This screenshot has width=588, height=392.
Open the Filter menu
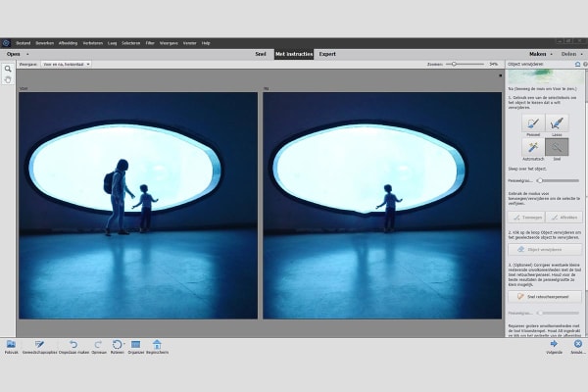[150, 42]
